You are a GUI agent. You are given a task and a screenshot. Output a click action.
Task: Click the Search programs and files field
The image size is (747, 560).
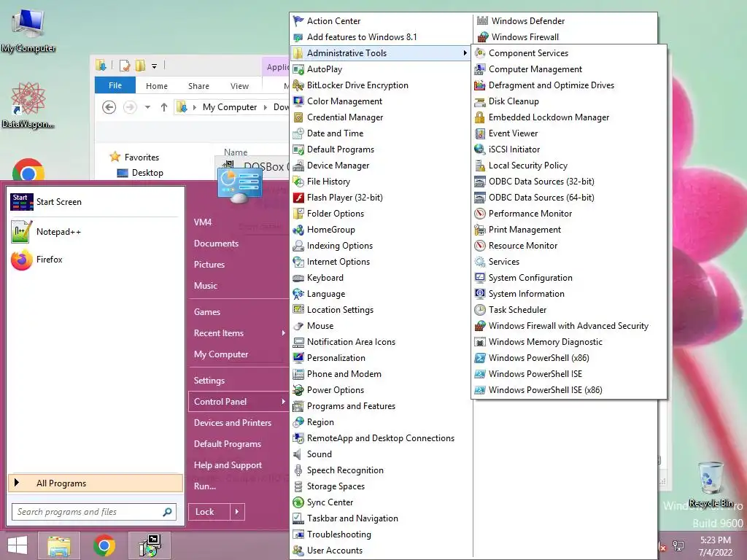[94, 512]
